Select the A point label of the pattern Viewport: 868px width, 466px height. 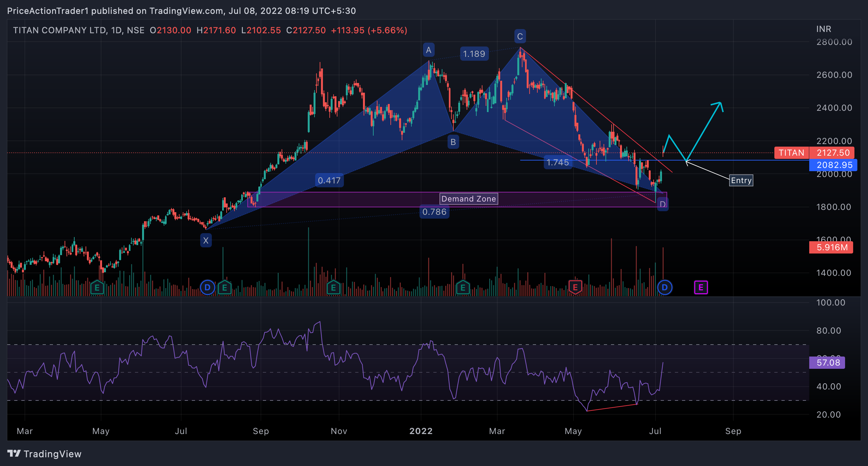click(x=429, y=50)
